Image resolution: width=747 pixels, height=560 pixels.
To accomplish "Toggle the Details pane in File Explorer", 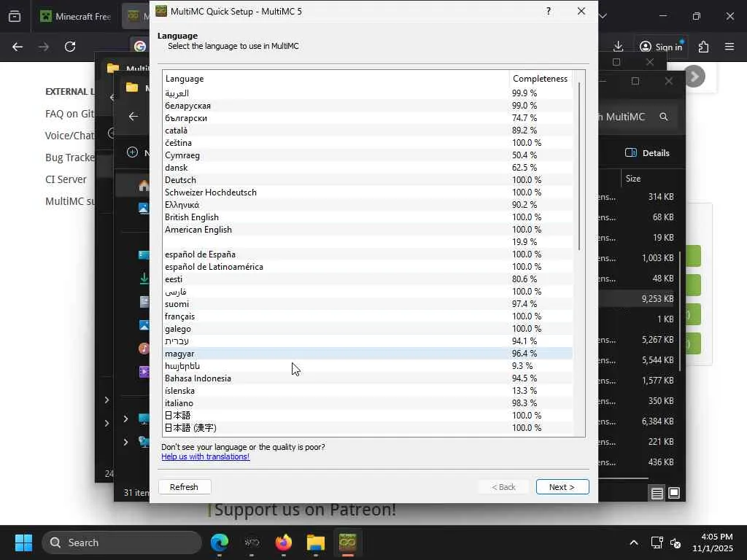I will 647,153.
